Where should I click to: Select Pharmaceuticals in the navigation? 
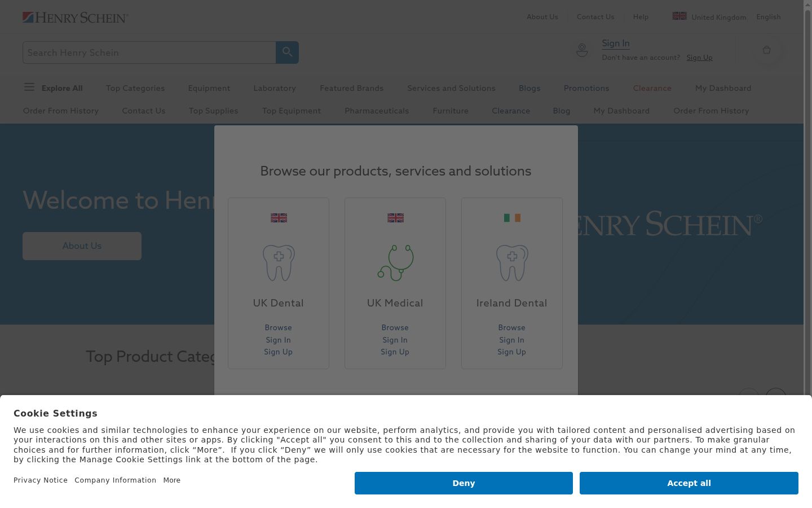point(377,111)
